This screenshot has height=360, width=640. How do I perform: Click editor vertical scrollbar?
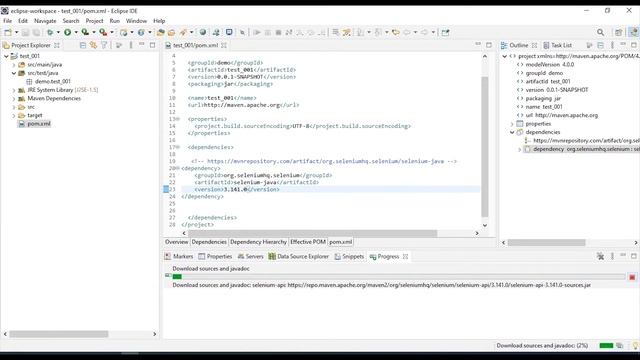pos(485,147)
